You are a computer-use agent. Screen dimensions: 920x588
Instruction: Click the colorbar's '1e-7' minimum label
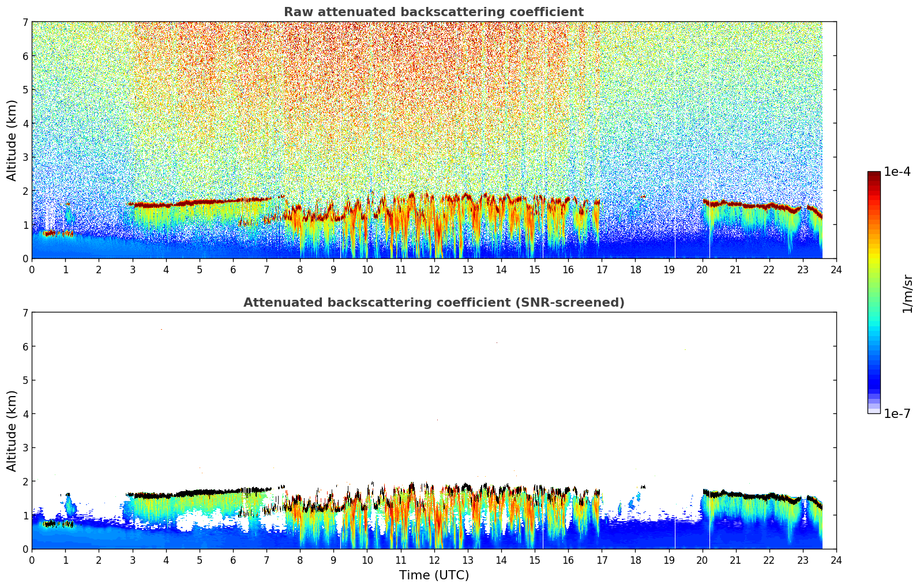(x=897, y=414)
